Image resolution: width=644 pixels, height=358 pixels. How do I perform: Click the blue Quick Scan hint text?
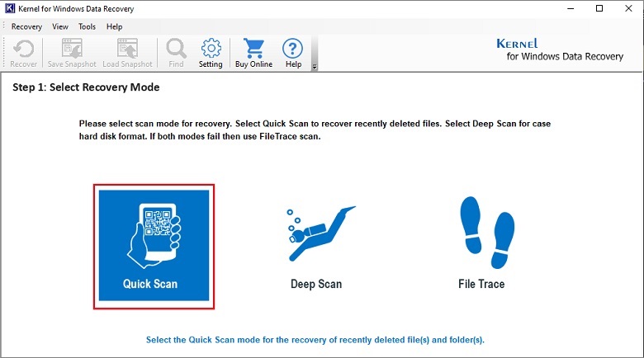click(x=315, y=340)
